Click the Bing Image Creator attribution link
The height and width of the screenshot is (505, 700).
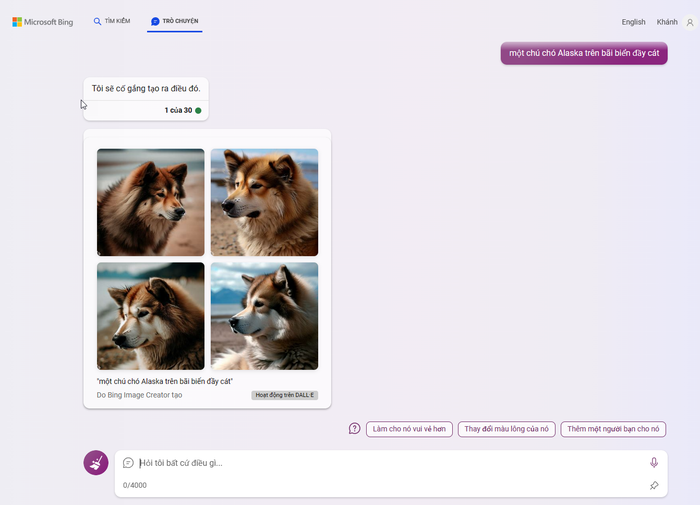point(139,395)
